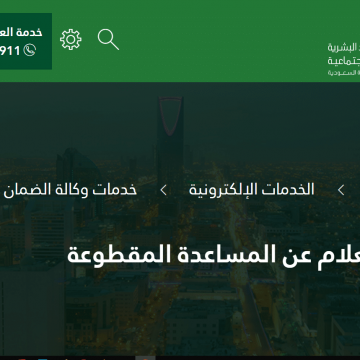
Task: Go to خدمات وكالة الضمان breadcrumb
Action: [x=70, y=190]
